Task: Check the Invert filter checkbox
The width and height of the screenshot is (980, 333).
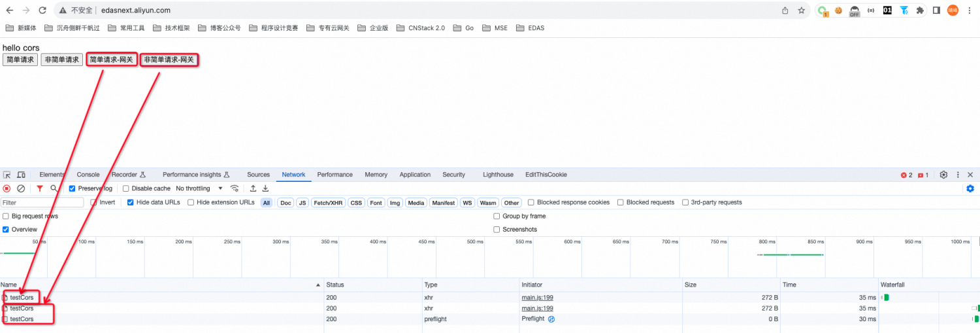Action: pyautogui.click(x=93, y=202)
